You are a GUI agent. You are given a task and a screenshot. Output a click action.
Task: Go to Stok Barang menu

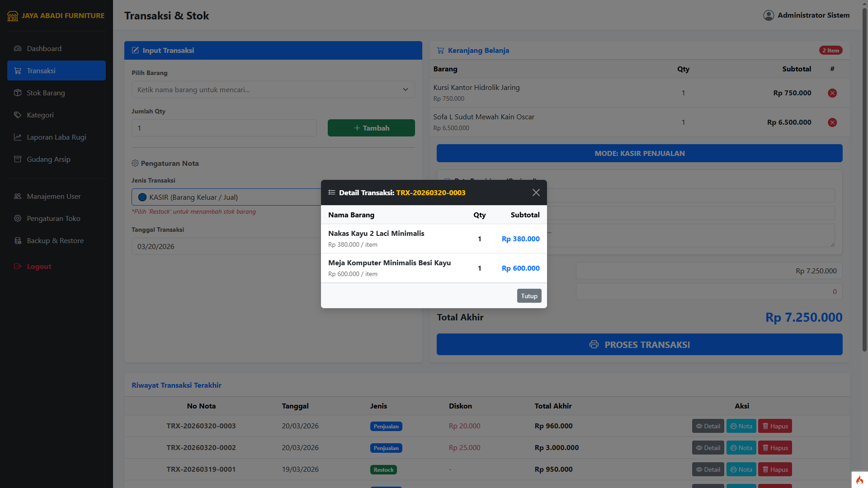[46, 93]
